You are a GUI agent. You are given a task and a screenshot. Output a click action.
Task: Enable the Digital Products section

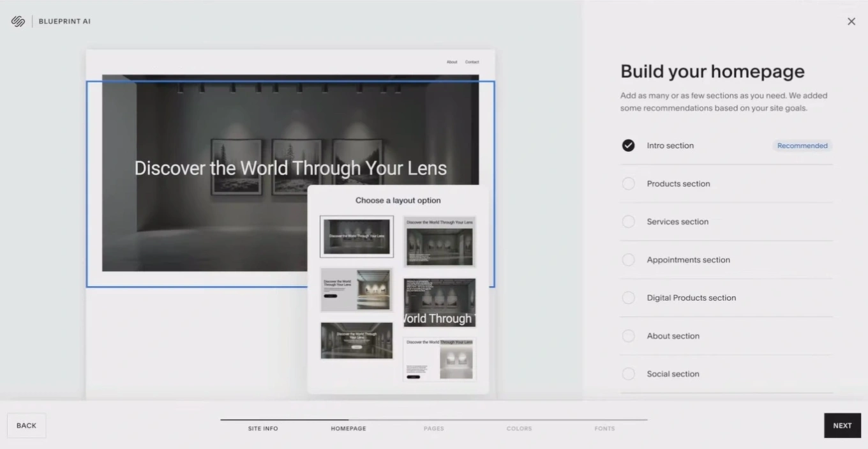coord(628,297)
